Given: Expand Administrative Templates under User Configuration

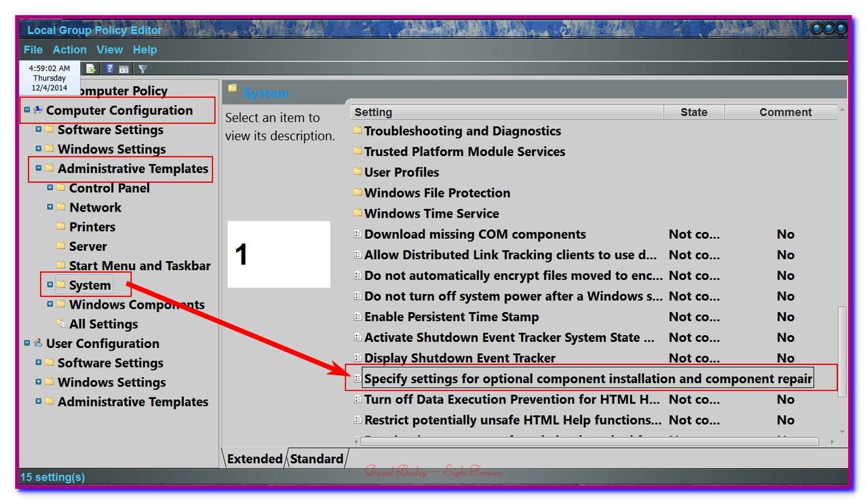Looking at the screenshot, I should coord(39,402).
